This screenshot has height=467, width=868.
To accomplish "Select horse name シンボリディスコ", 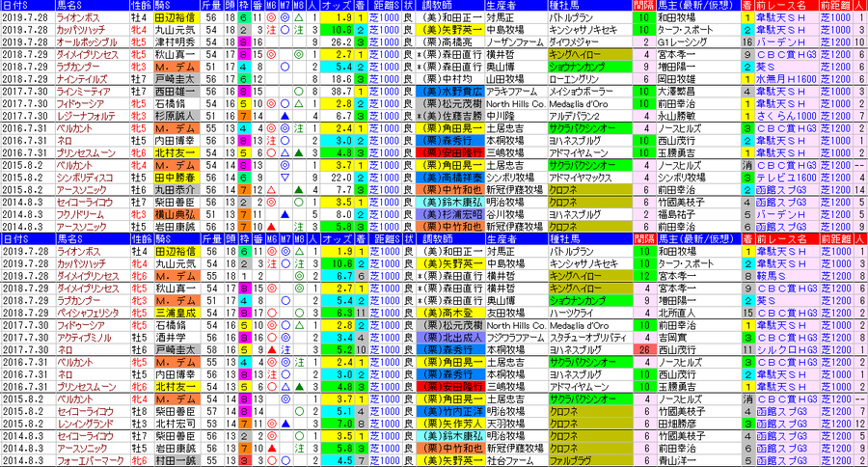I will 85,178.
